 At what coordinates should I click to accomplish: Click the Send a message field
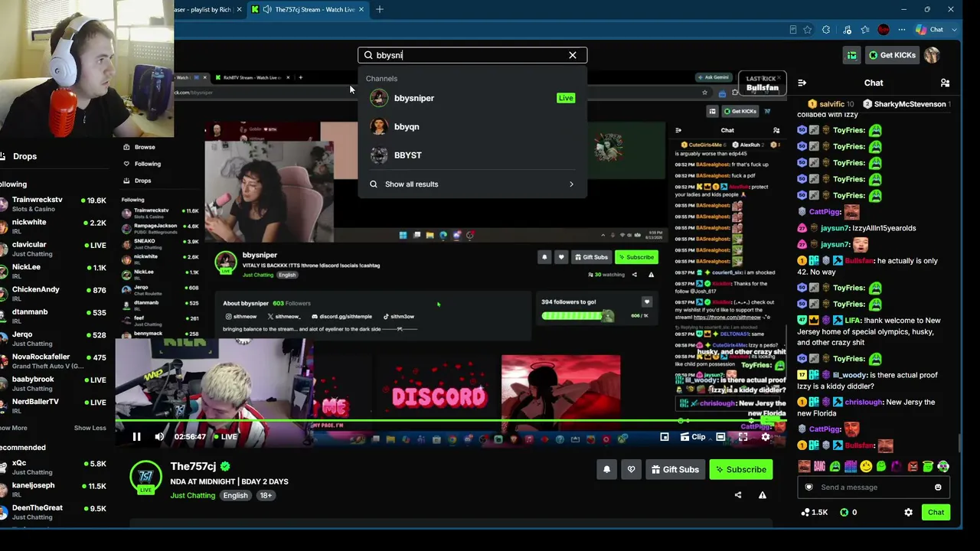point(873,487)
